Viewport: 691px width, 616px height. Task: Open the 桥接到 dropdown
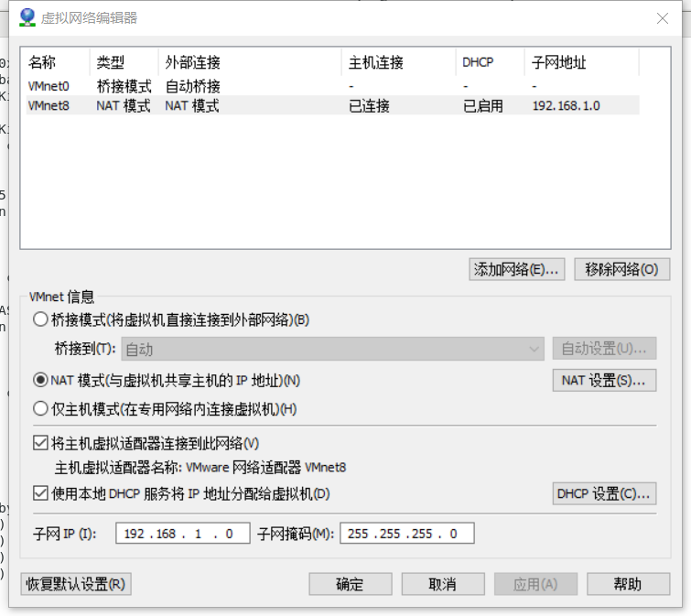pyautogui.click(x=333, y=349)
